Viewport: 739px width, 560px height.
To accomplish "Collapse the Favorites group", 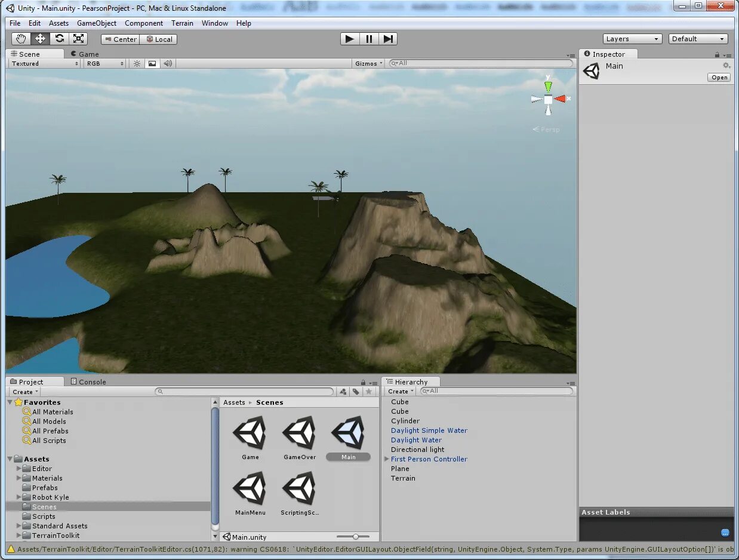I will (x=11, y=402).
